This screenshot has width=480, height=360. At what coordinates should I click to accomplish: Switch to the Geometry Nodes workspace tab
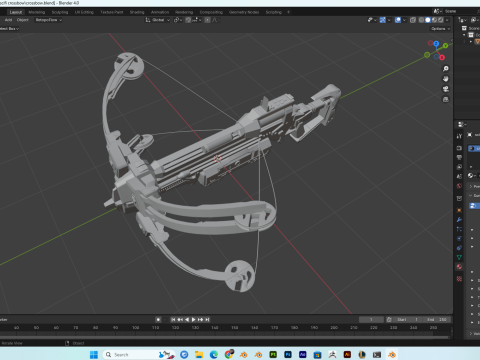point(244,12)
